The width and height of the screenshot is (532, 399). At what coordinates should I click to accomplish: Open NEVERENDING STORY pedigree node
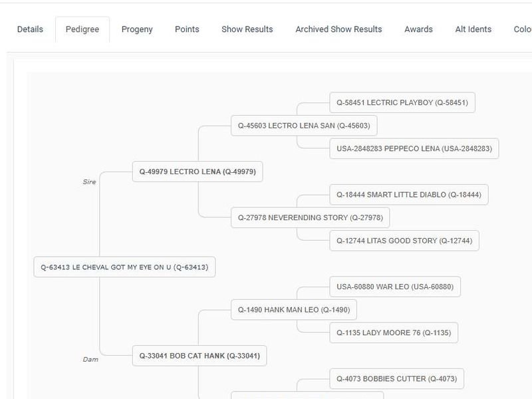(310, 217)
